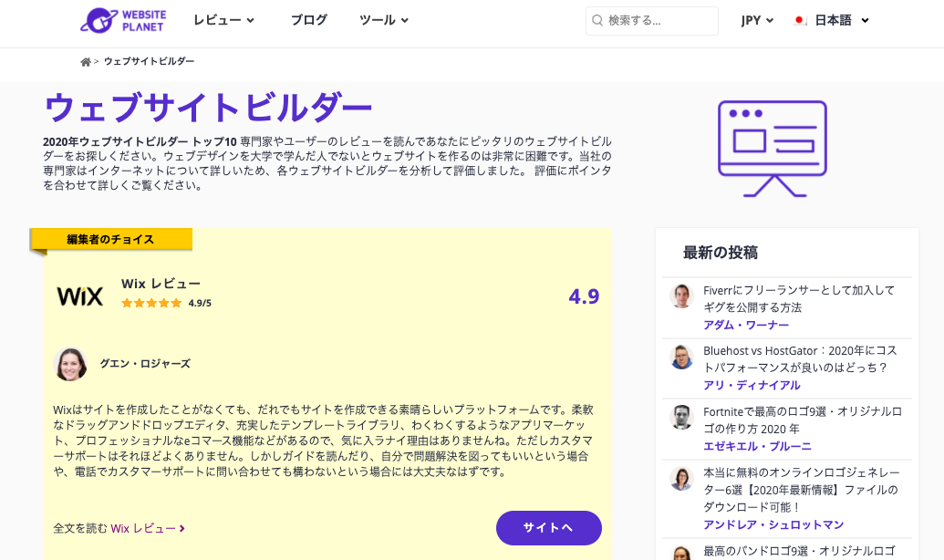Click the home icon in breadcrumb
The width and height of the screenshot is (944, 560).
coord(86,62)
